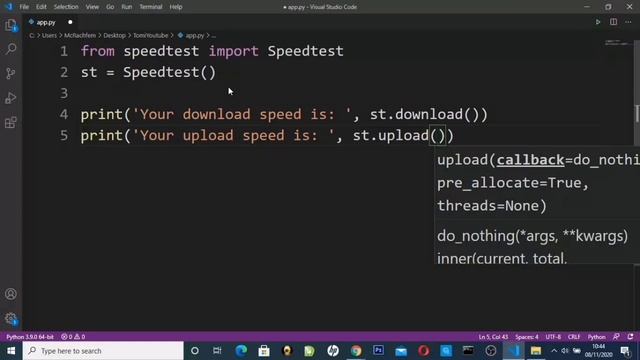The height and width of the screenshot is (360, 640).
Task: Click the app.py breadcrumb segment
Action: [191, 36]
